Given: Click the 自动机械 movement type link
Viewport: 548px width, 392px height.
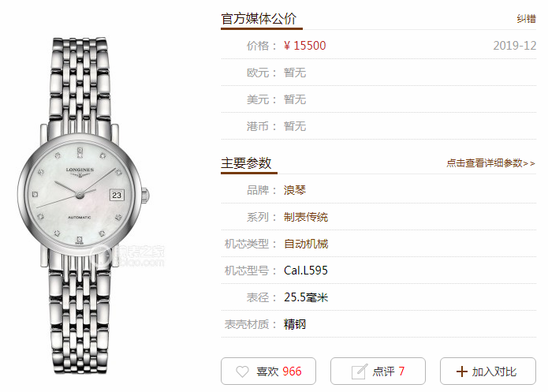Looking at the screenshot, I should click(306, 244).
